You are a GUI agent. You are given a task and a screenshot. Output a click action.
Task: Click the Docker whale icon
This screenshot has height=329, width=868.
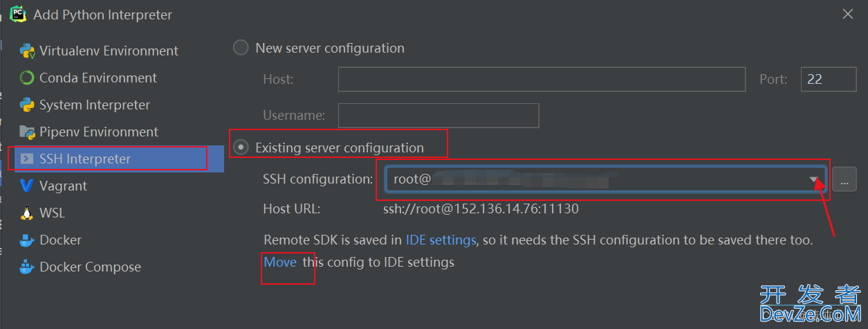tap(27, 240)
